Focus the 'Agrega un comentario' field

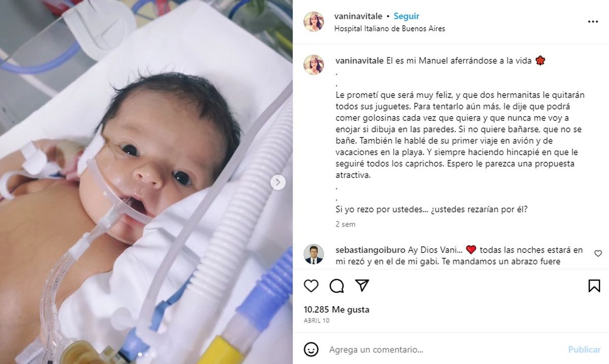tap(442, 349)
